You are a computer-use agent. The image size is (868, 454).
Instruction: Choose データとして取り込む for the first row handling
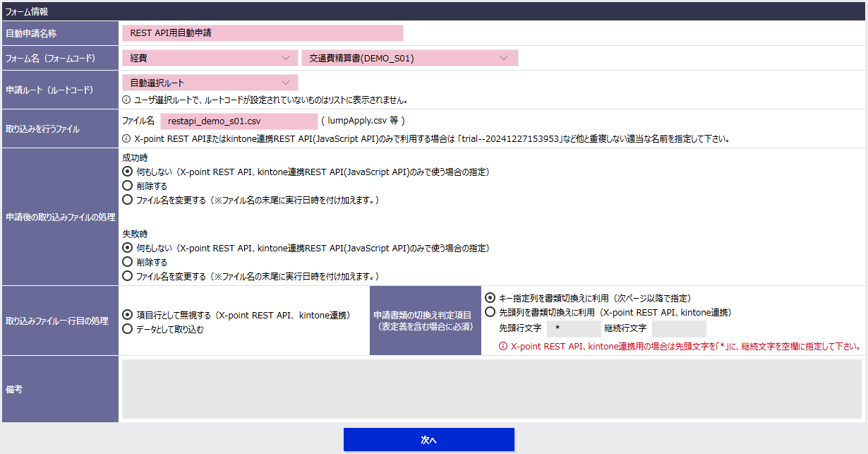[128, 328]
